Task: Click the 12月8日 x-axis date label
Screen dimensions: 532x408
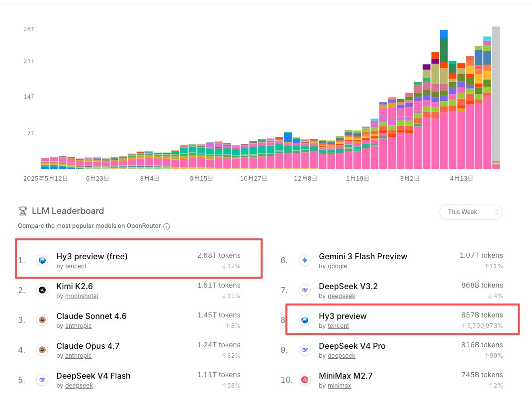Action: tap(305, 179)
